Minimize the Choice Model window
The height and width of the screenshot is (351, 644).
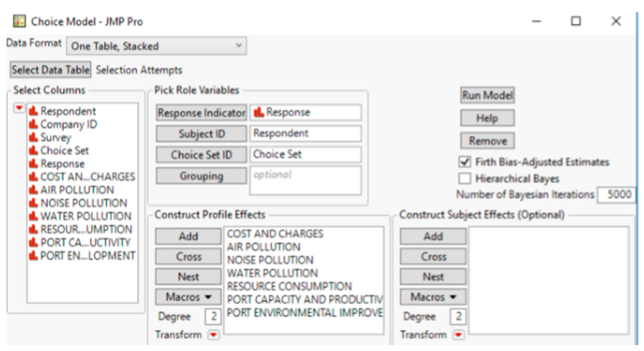(536, 21)
